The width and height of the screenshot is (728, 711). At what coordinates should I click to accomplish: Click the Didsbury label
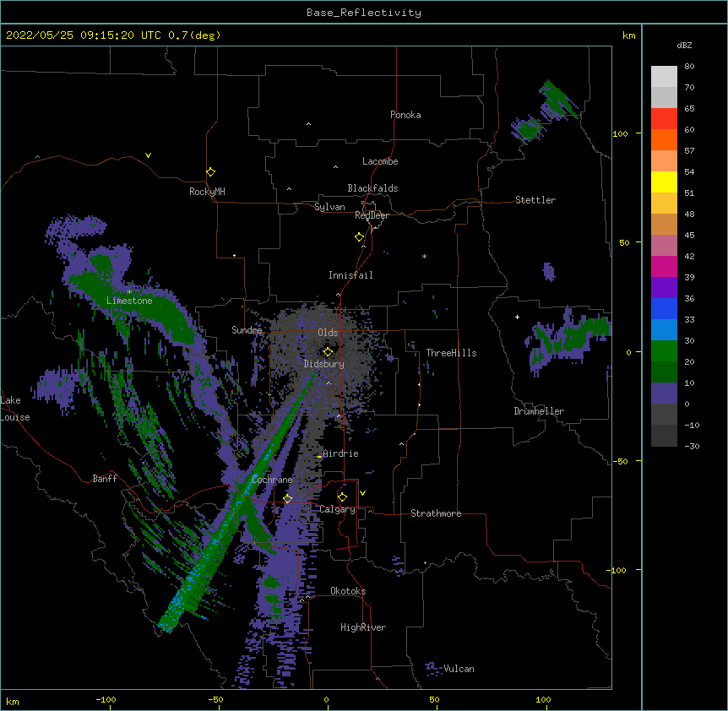(324, 364)
